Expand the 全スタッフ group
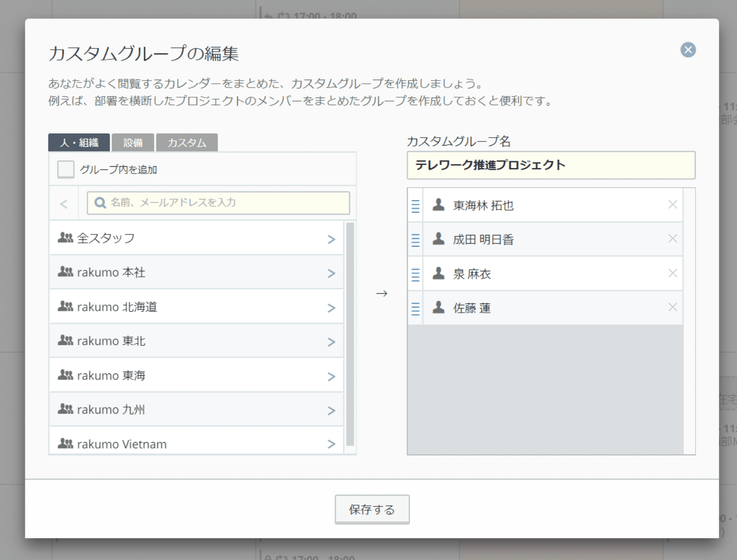737x560 pixels. tap(331, 239)
